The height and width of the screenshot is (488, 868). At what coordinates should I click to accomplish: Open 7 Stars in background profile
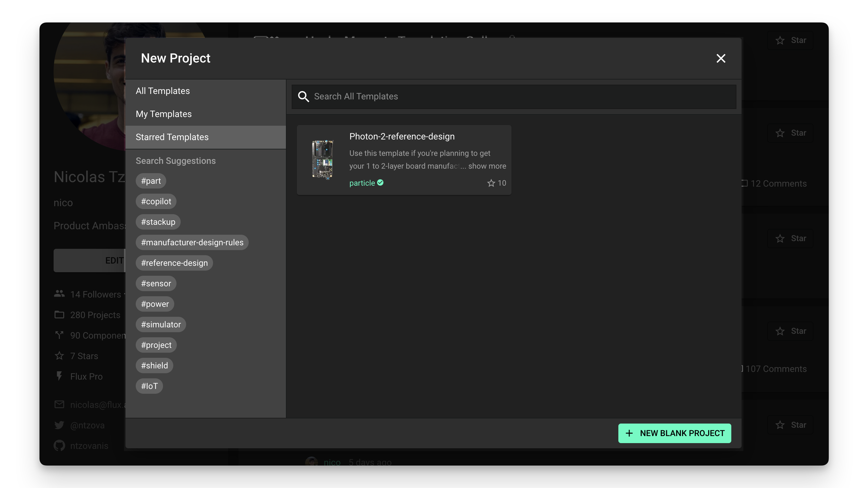pyautogui.click(x=84, y=356)
